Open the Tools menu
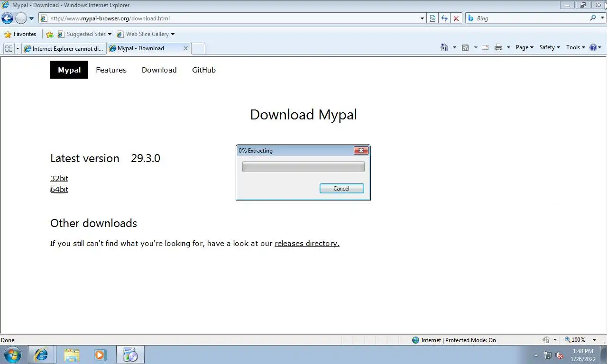The height and width of the screenshot is (364, 607). click(x=576, y=47)
